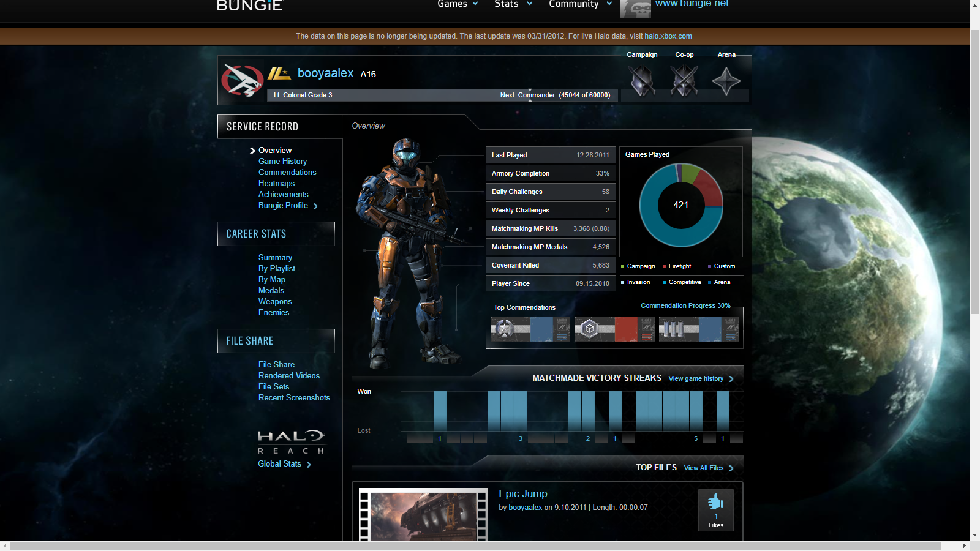The width and height of the screenshot is (980, 551).
Task: Click the Custom legend color swatch
Action: 710,266
